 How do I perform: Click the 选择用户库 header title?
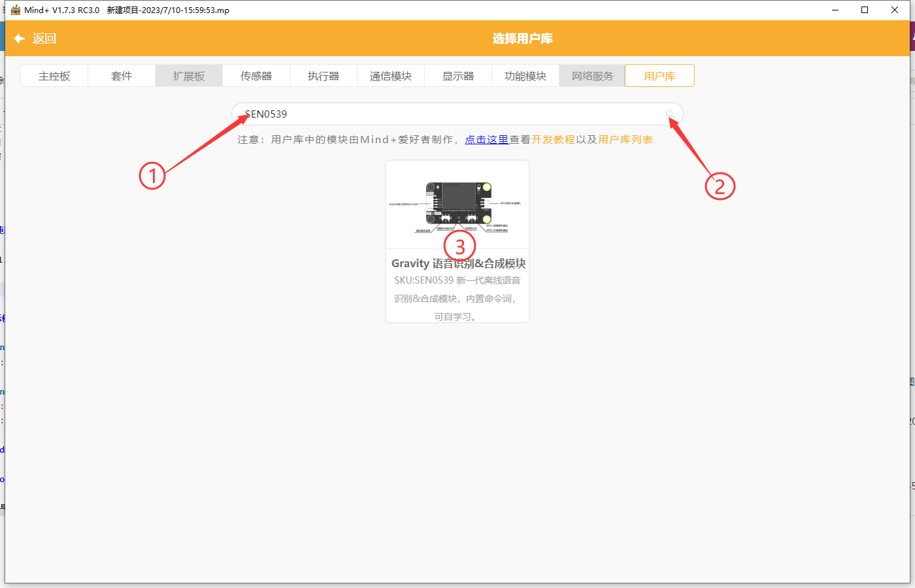coord(523,39)
